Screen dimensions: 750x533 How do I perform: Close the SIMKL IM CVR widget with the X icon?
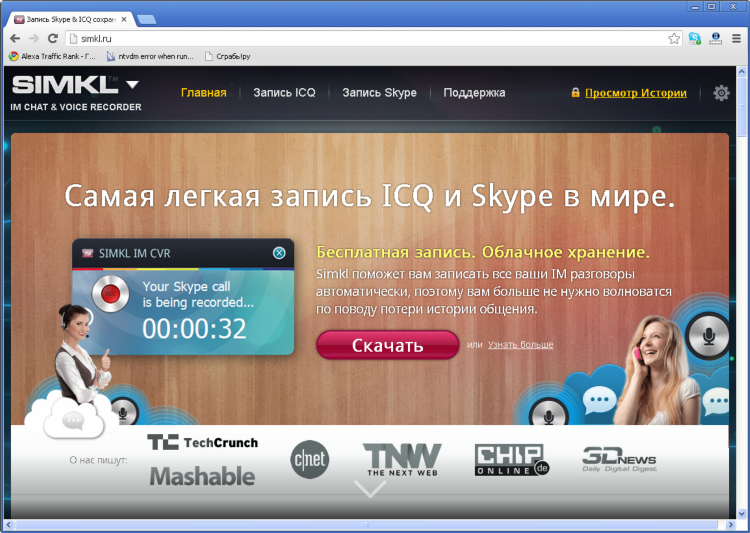click(x=279, y=253)
